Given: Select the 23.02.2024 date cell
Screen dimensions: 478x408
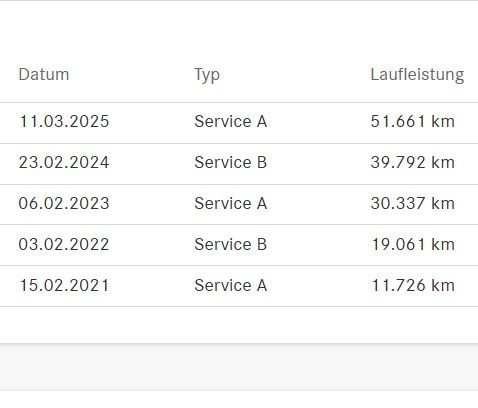Looking at the screenshot, I should 64,162.
